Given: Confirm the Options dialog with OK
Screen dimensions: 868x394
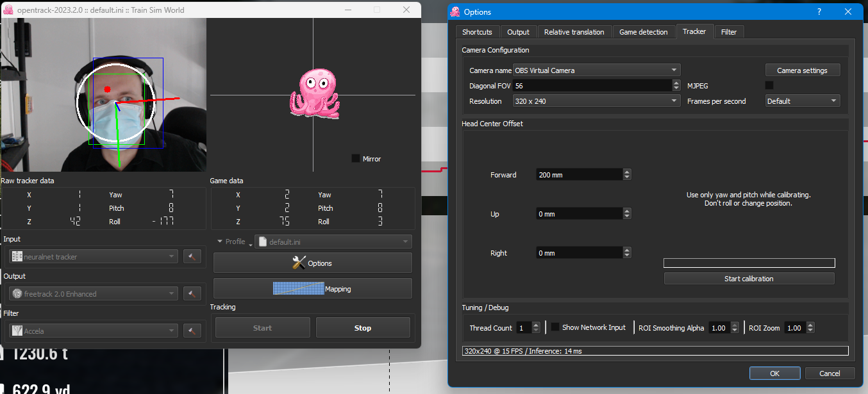Looking at the screenshot, I should point(774,373).
